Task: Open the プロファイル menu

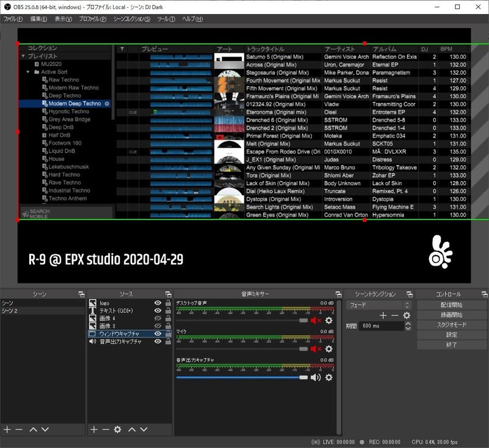Action: coord(93,19)
